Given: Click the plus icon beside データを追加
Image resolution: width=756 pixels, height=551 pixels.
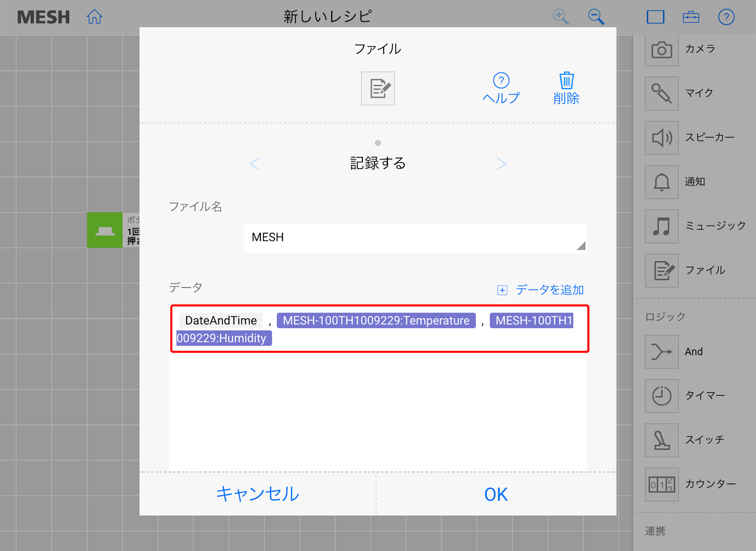Looking at the screenshot, I should coord(502,290).
